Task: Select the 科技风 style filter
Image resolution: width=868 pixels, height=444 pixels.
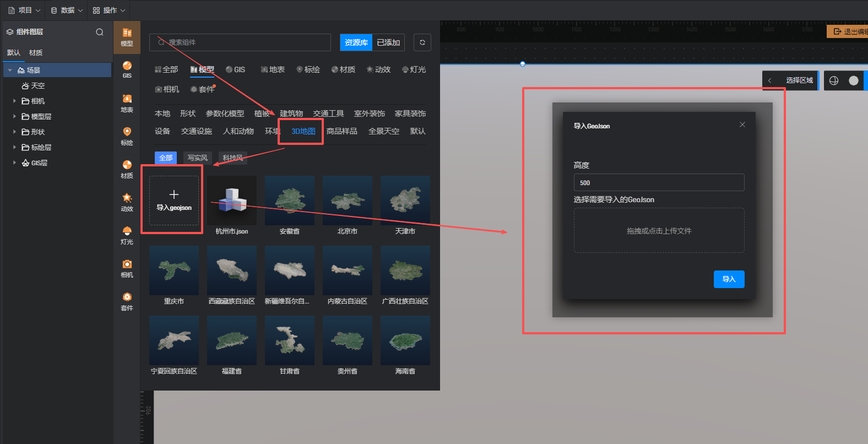Action: point(232,158)
